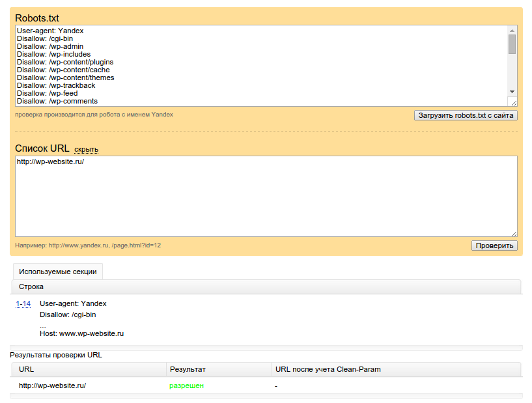Click the scroll-down arrow in the Robots.txt box
This screenshot has height=403, width=532.
point(512,92)
